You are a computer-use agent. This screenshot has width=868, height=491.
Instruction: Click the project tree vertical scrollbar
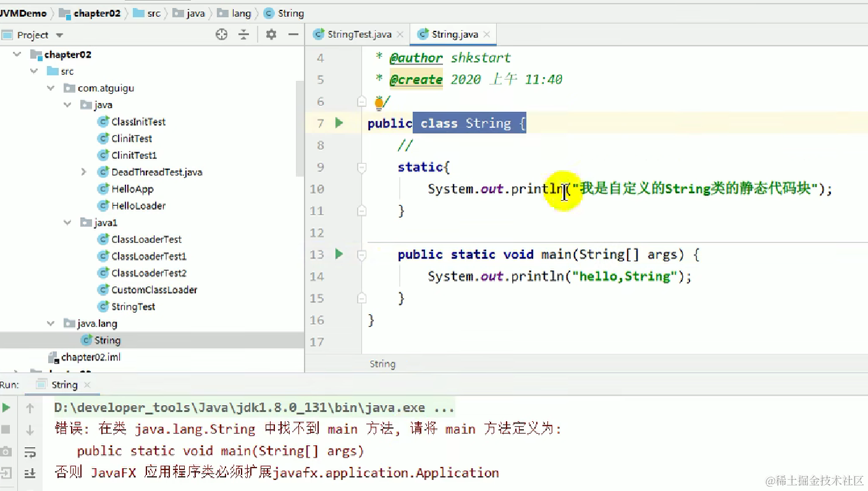(300, 127)
